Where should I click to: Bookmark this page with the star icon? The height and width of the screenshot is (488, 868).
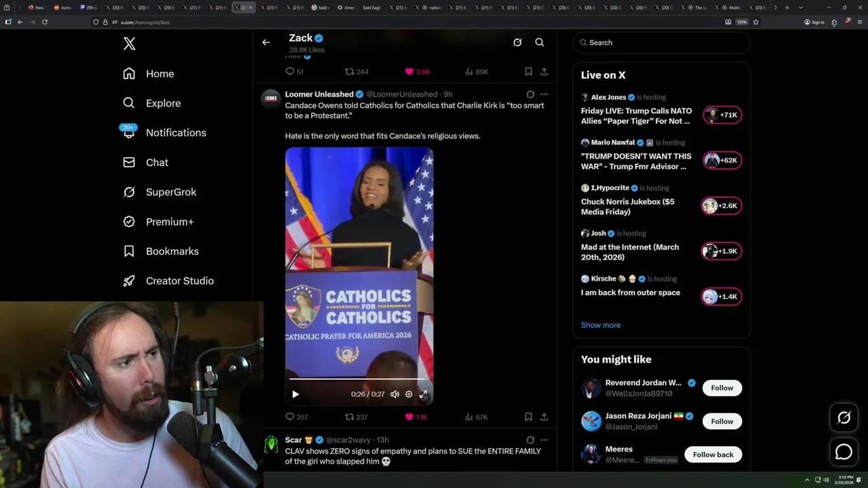tap(755, 22)
